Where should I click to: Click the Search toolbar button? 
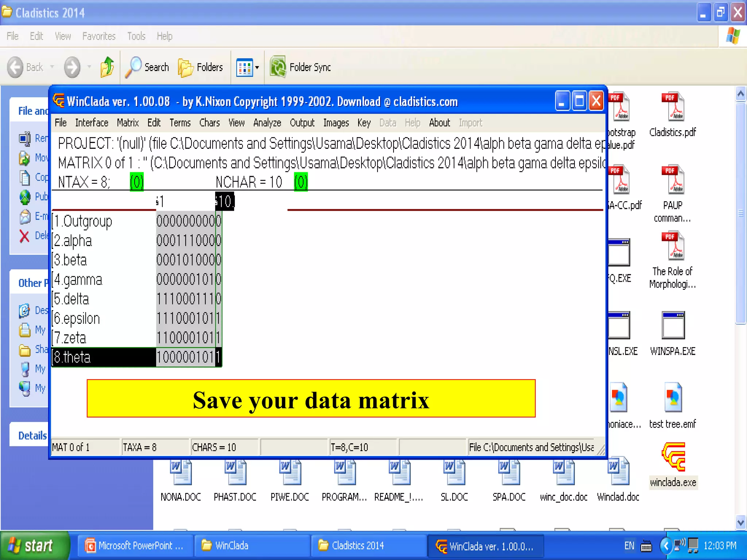147,67
